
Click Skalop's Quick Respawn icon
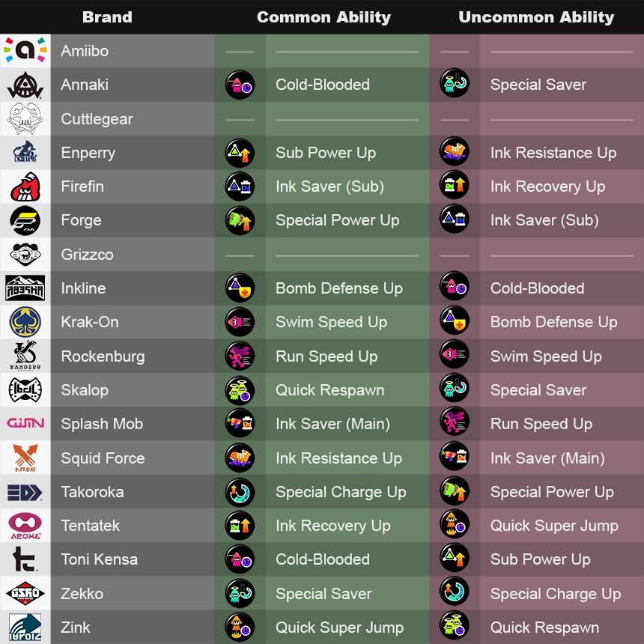pyautogui.click(x=240, y=390)
